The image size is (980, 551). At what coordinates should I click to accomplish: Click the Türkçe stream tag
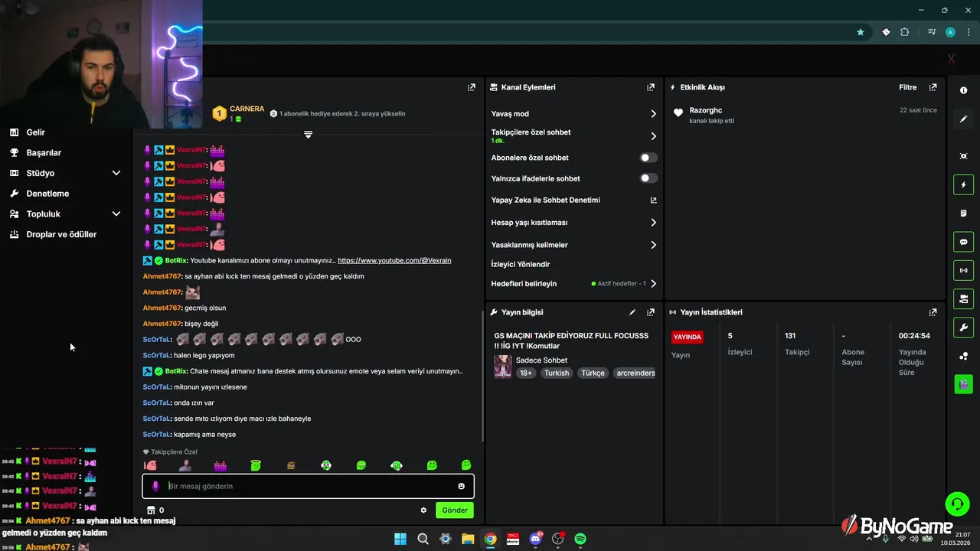click(593, 373)
